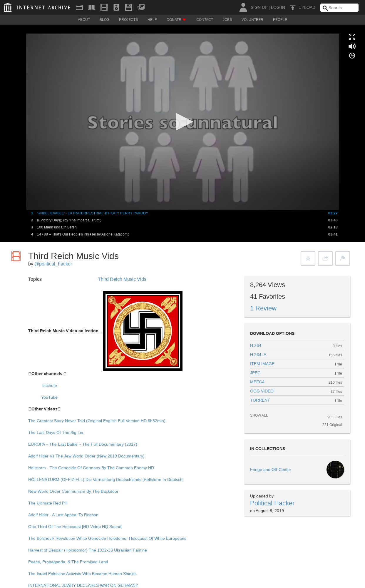
Task: Open 'The Ultimate Red Pill' link
Action: [x=48, y=503]
